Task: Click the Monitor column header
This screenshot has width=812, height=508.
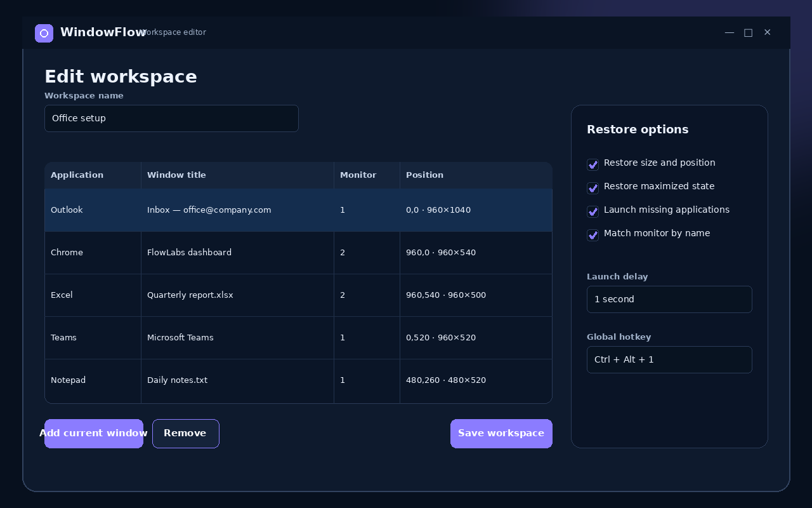Action: [367, 175]
